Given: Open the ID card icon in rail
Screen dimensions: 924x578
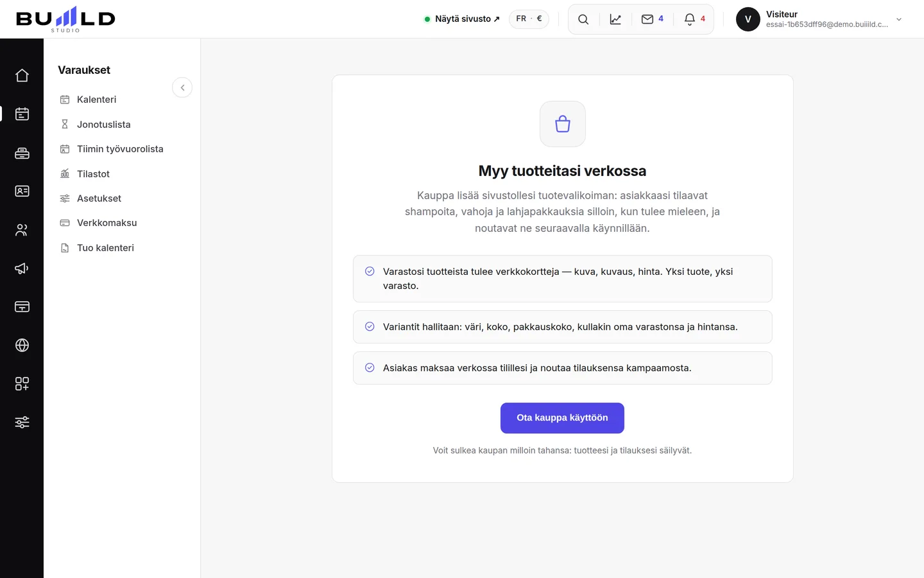Looking at the screenshot, I should [22, 191].
